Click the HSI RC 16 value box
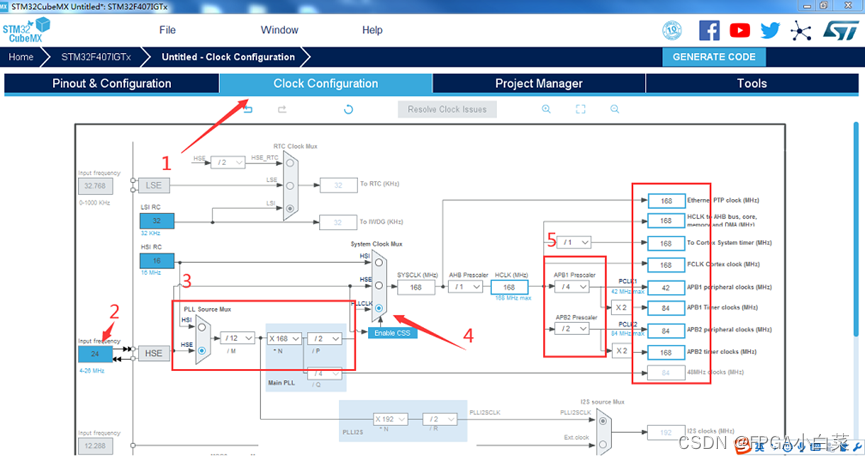 click(157, 261)
